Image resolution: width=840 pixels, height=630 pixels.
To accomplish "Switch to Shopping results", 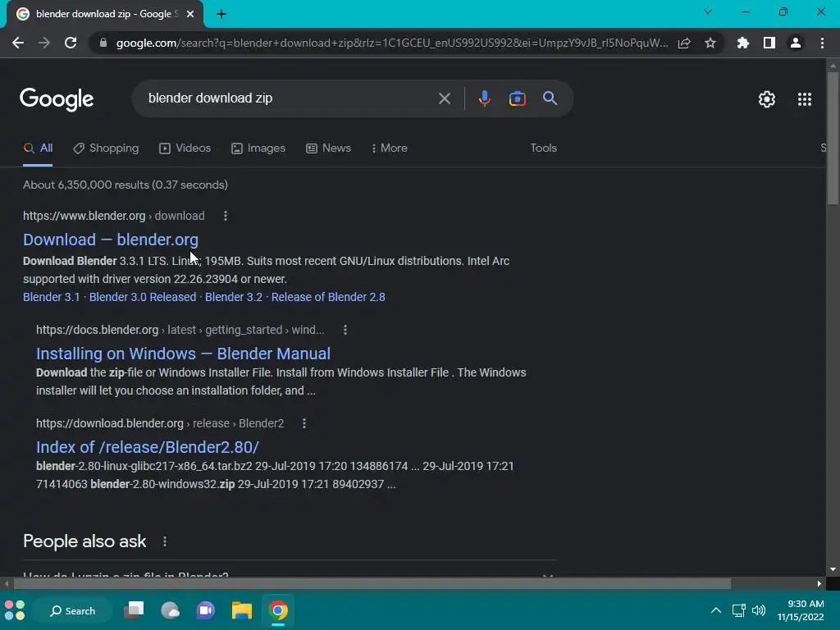I will (106, 148).
